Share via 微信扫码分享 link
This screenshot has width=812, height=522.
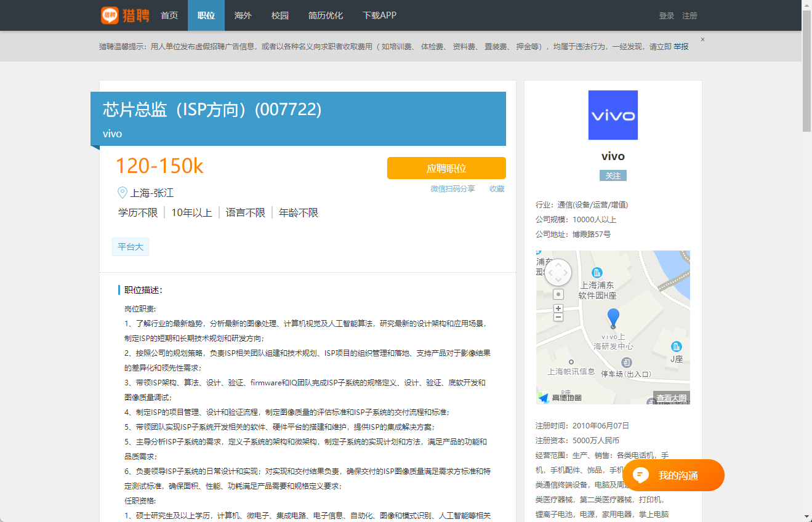453,189
